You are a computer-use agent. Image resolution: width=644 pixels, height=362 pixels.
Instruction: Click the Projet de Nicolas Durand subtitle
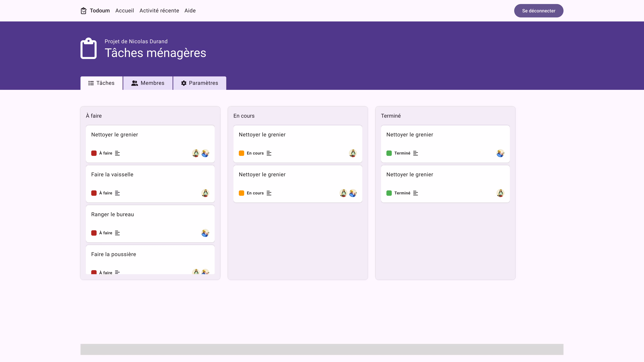point(136,41)
